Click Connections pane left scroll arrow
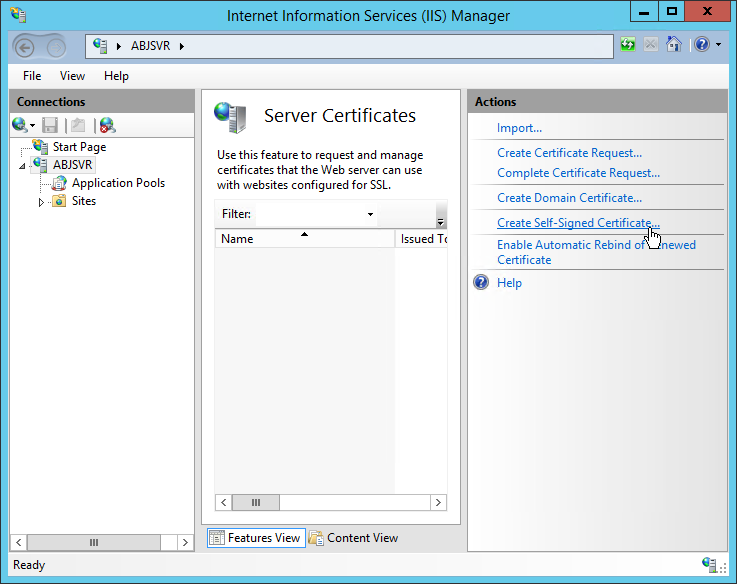This screenshot has height=584, width=737. [x=18, y=542]
